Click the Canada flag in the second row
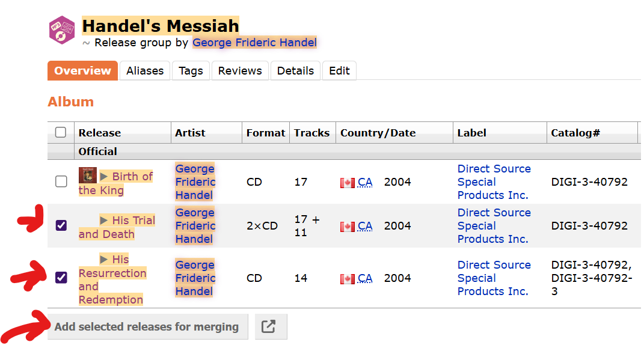The width and height of the screenshot is (644, 354). tap(348, 227)
